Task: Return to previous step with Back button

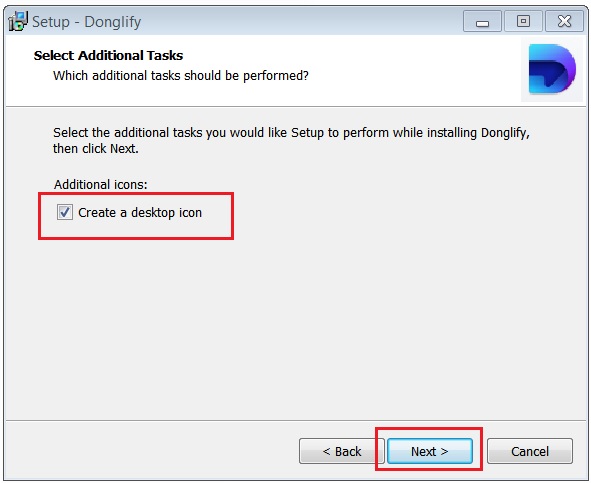Action: (341, 451)
